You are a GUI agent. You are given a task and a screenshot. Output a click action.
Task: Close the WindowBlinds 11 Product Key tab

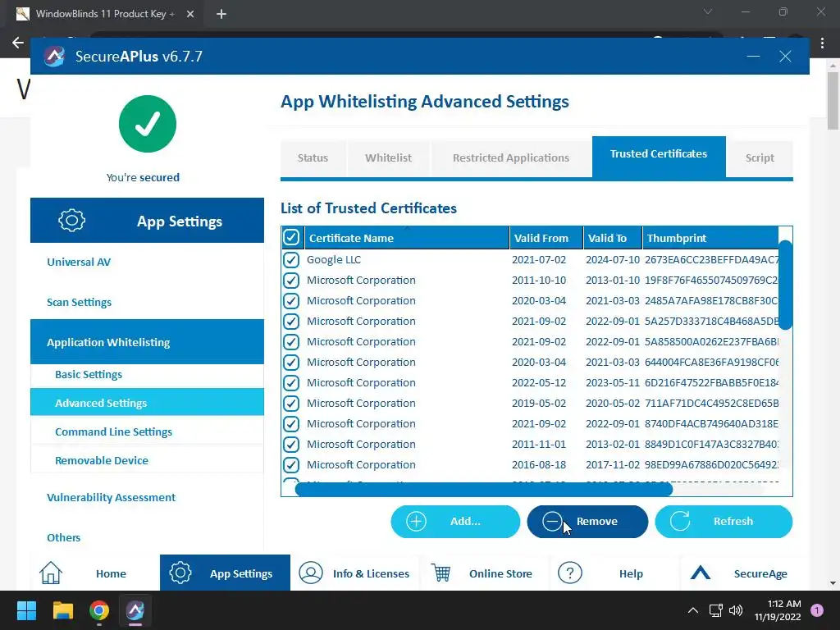coord(190,14)
